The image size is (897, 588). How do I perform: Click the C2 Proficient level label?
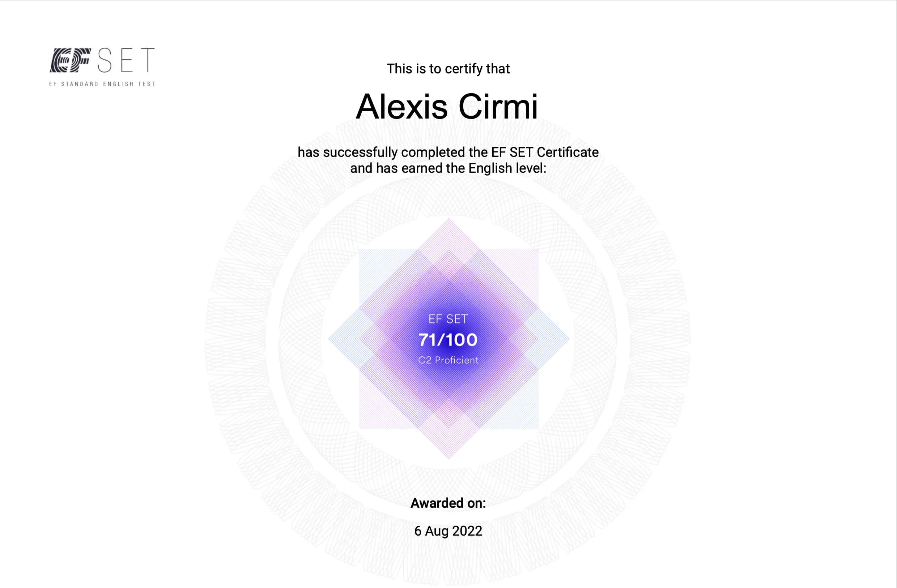(448, 360)
